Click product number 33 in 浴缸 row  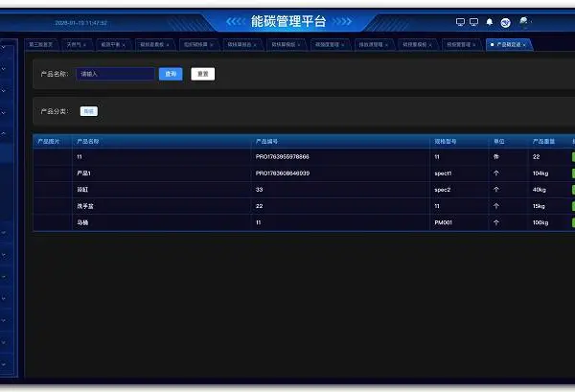click(x=260, y=190)
